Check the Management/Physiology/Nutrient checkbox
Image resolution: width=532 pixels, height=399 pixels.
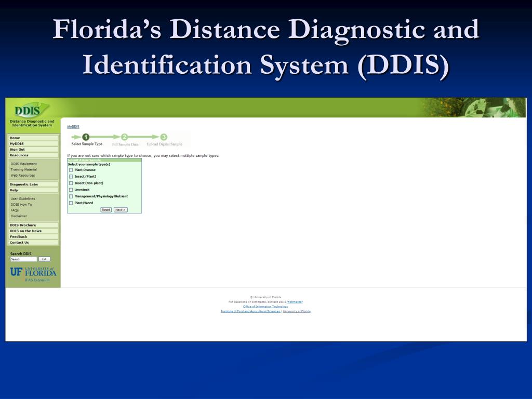click(71, 196)
